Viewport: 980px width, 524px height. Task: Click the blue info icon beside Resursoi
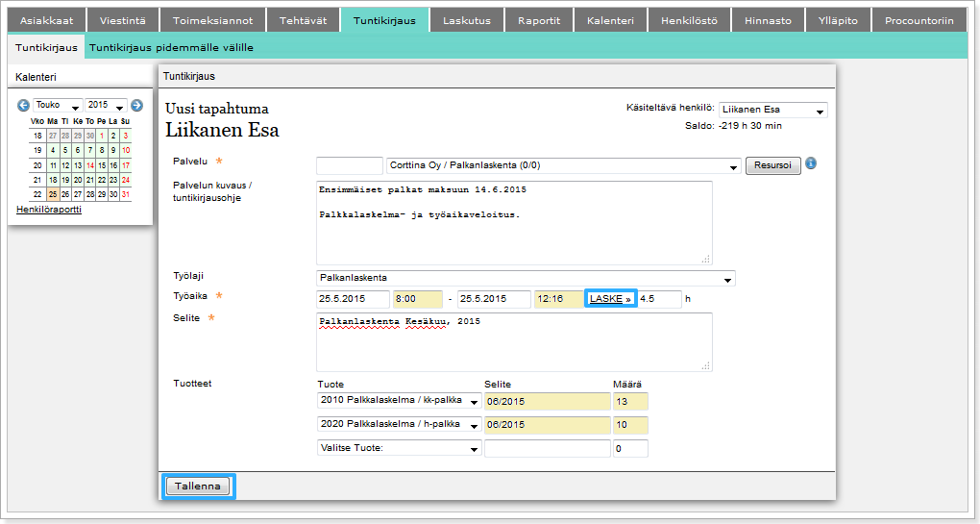point(811,163)
